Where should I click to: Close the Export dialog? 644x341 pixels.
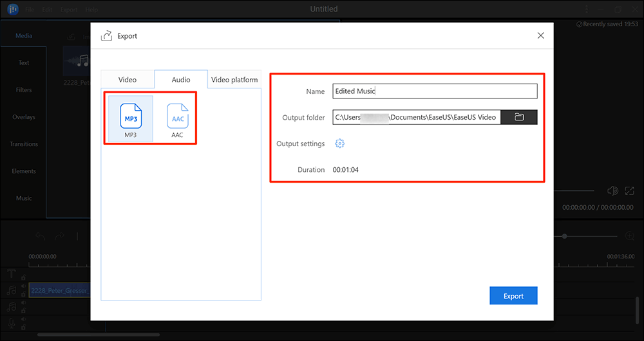click(541, 36)
